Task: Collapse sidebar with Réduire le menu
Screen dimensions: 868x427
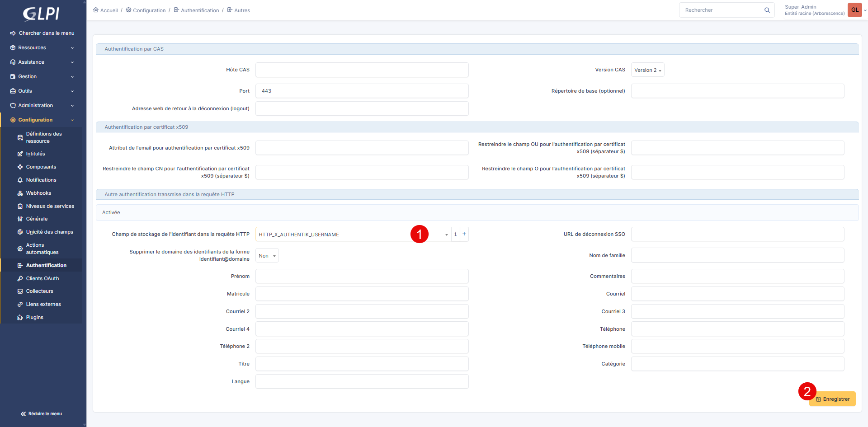Action: (x=42, y=413)
